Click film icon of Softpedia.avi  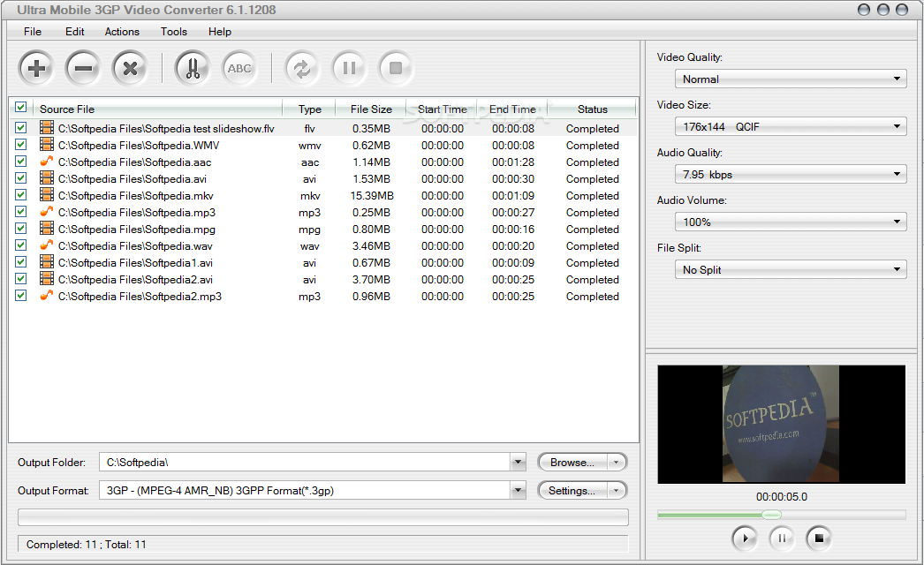47,178
